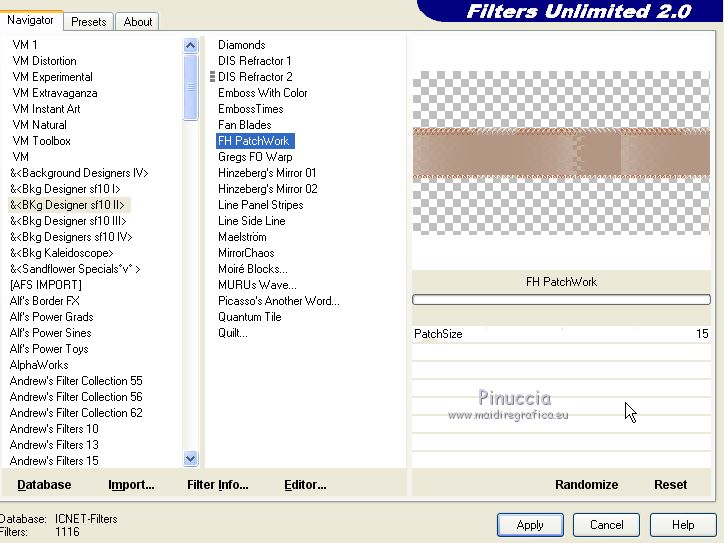This screenshot has width=724, height=543.
Task: Select Andrew's Filters 10
Action: coord(54,429)
